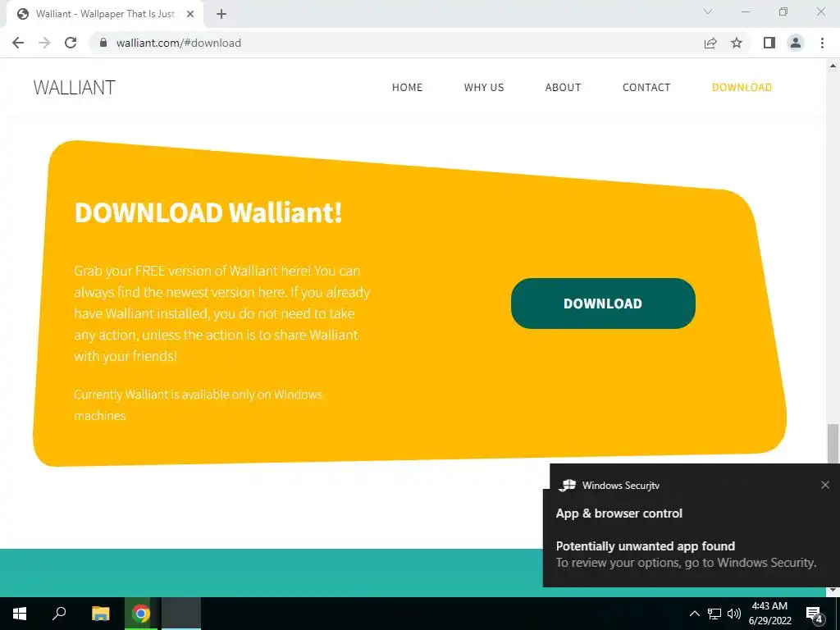Open 'Potentially unwanted app found' notification
Viewport: 840px width, 630px height.
click(x=645, y=546)
